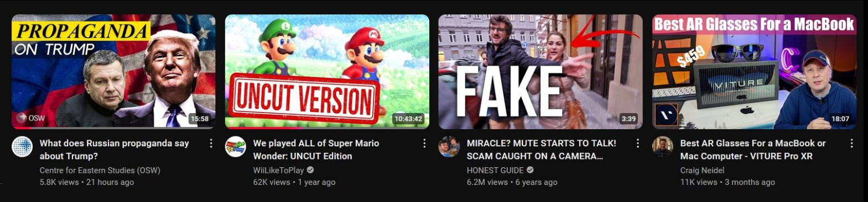Click Craig Neidel's channel avatar
Screen dimensions: 868x202
[x=663, y=147]
